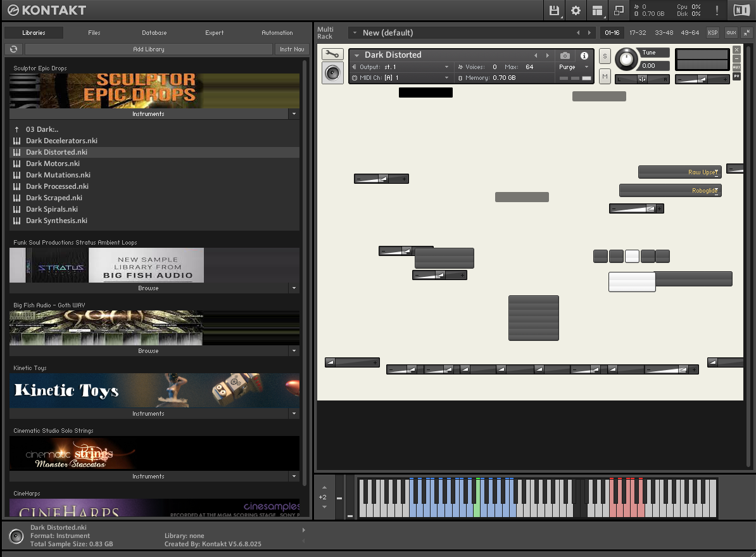This screenshot has height=557, width=756.
Task: Select previous multi preset arrow
Action: 578,33
